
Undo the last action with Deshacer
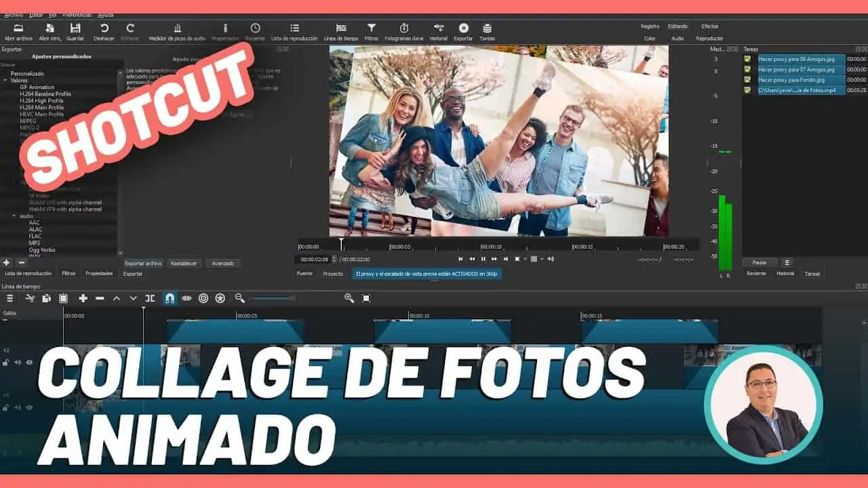[x=104, y=28]
